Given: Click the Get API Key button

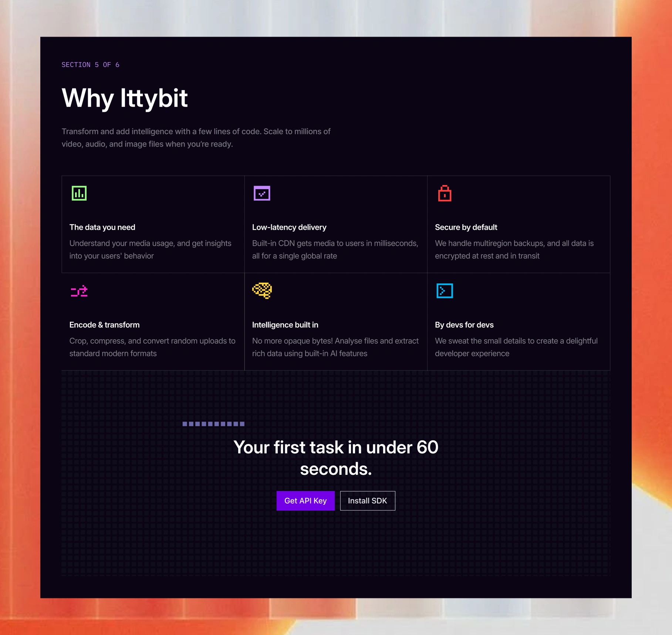Looking at the screenshot, I should click(305, 501).
